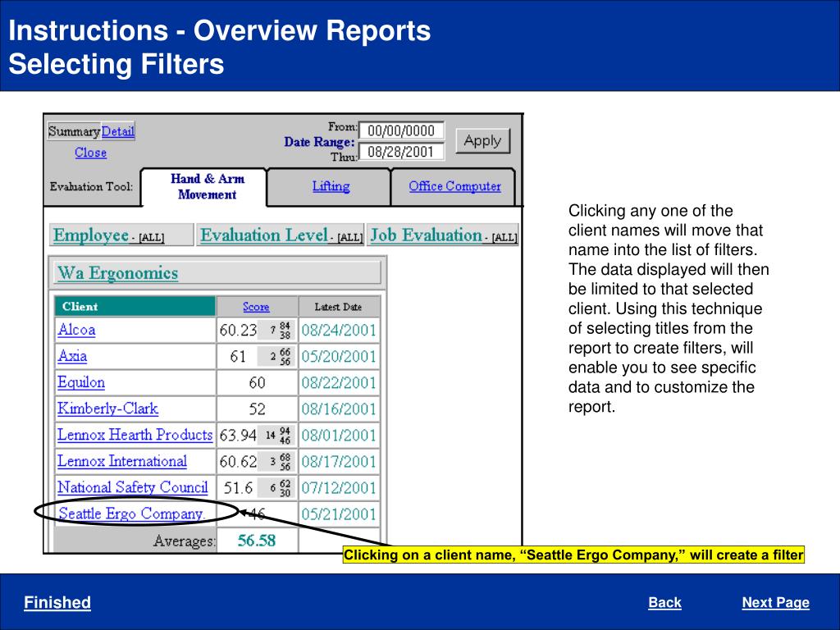This screenshot has height=630, width=840.
Task: Select the National Safety Council client link
Action: pos(133,487)
